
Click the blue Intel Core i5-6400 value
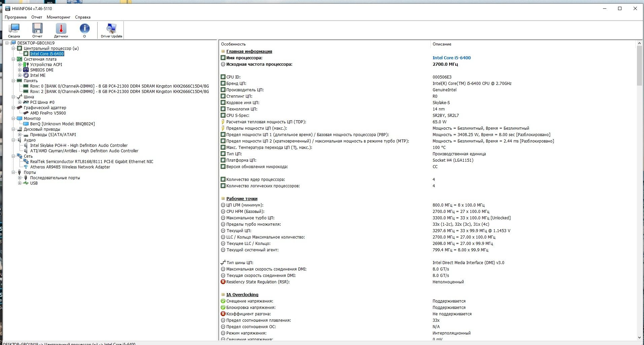point(452,58)
